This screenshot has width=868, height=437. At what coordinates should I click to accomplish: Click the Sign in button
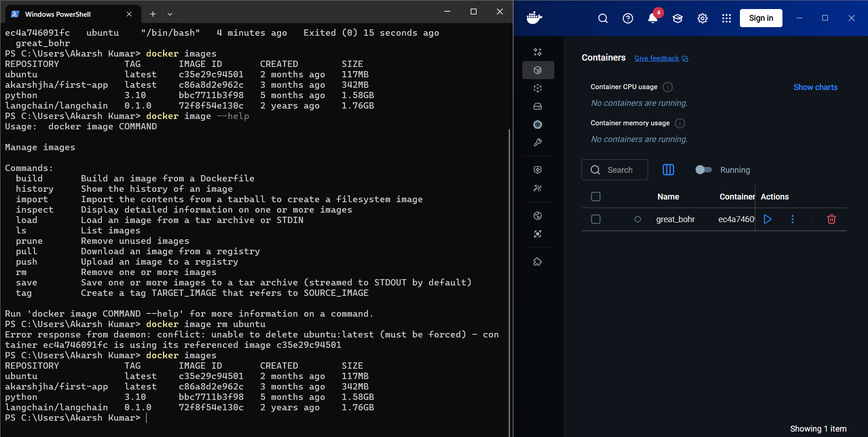(761, 18)
